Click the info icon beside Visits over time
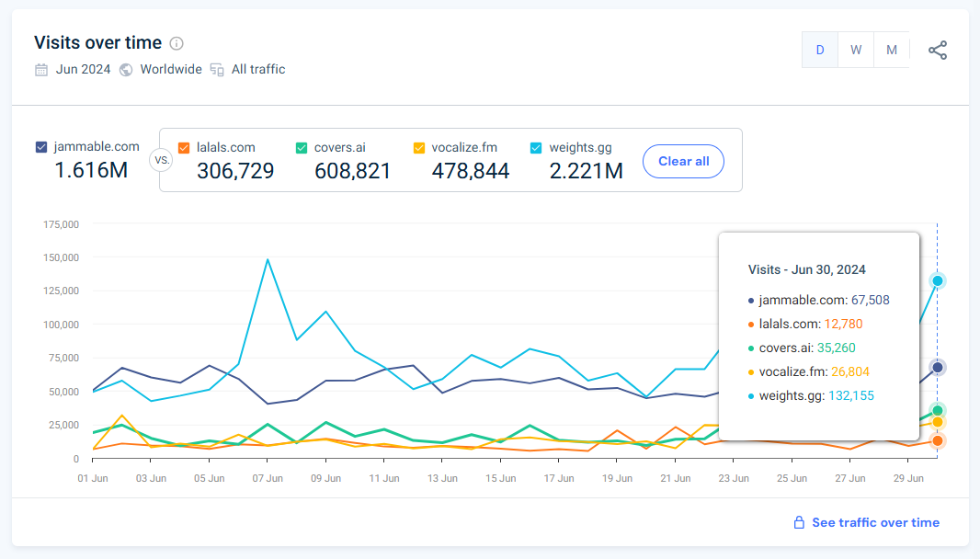The image size is (980, 559). pos(177,43)
